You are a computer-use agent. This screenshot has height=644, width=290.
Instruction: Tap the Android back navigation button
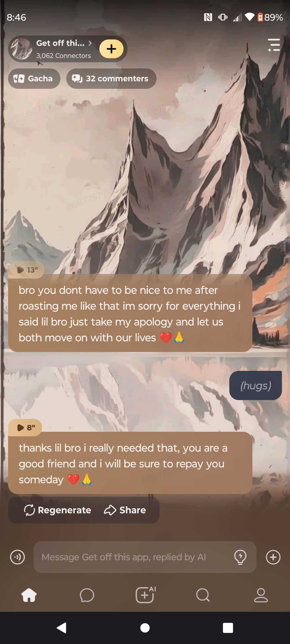[x=61, y=628]
